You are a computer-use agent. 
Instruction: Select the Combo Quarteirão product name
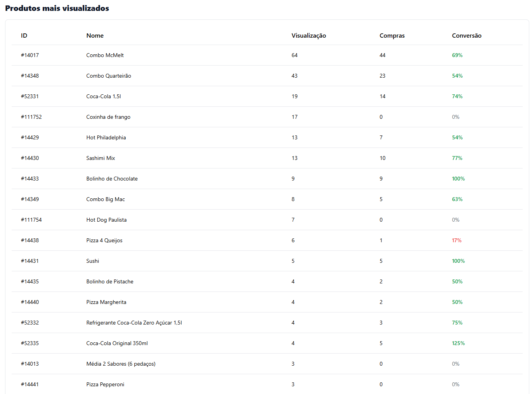pyautogui.click(x=109, y=76)
